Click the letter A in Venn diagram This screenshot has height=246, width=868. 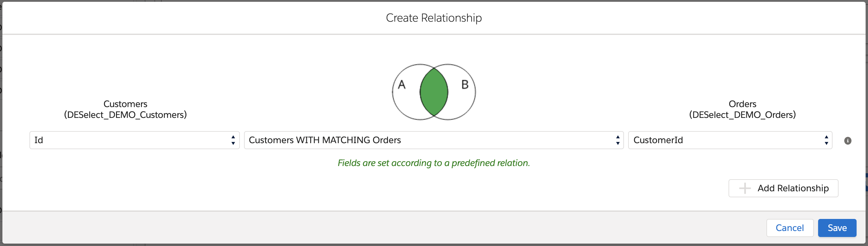(x=401, y=85)
